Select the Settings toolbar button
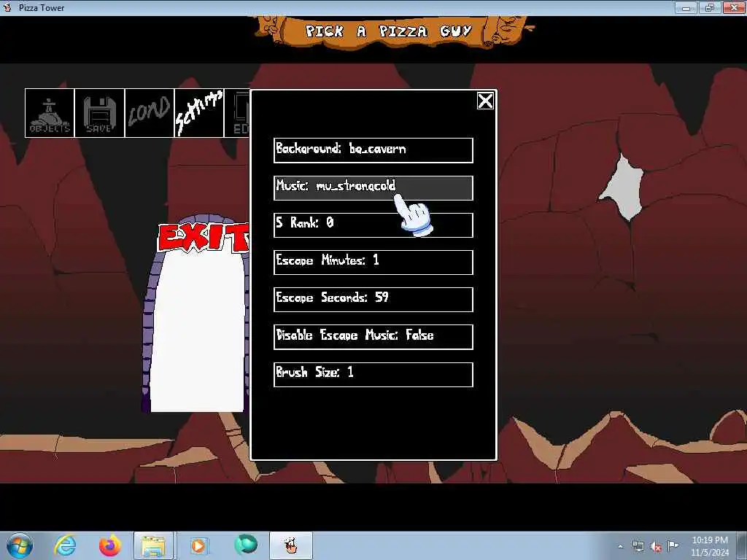Viewport: 747px width, 560px height. pos(199,113)
